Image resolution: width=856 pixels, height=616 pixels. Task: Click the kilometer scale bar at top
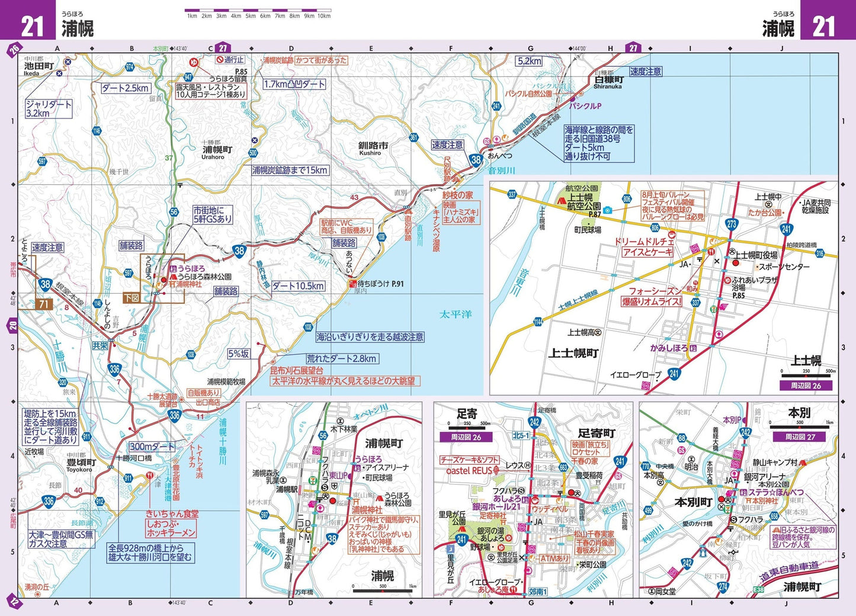pyautogui.click(x=258, y=11)
